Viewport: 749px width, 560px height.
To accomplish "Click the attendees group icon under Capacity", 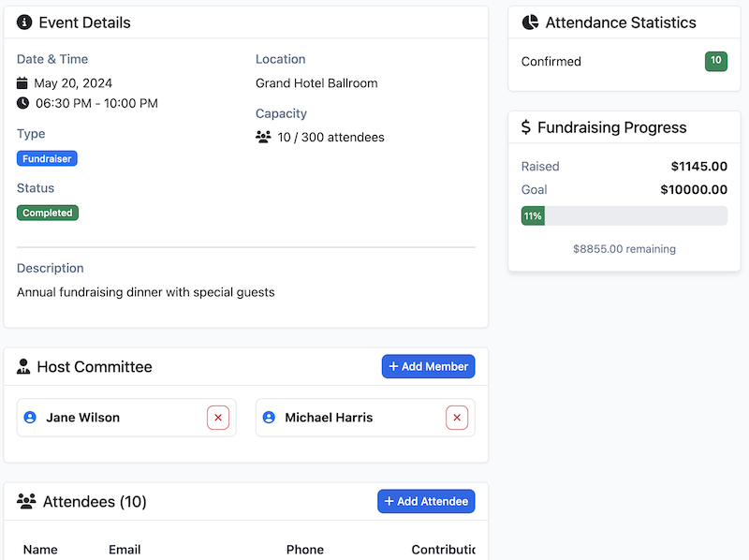I will pos(263,137).
